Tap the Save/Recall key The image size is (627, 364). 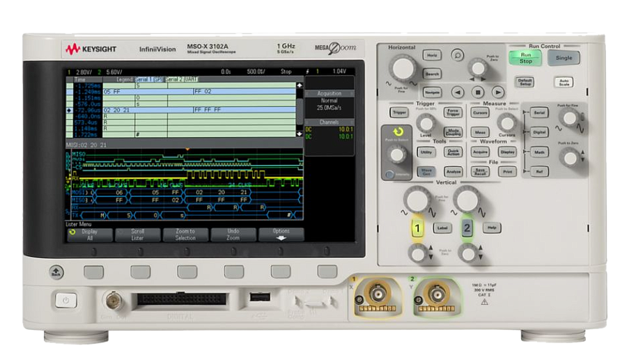click(480, 171)
